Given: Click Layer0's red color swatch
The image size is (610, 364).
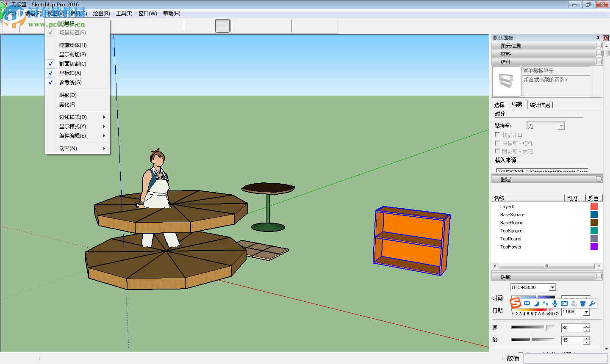Looking at the screenshot, I should [x=594, y=206].
